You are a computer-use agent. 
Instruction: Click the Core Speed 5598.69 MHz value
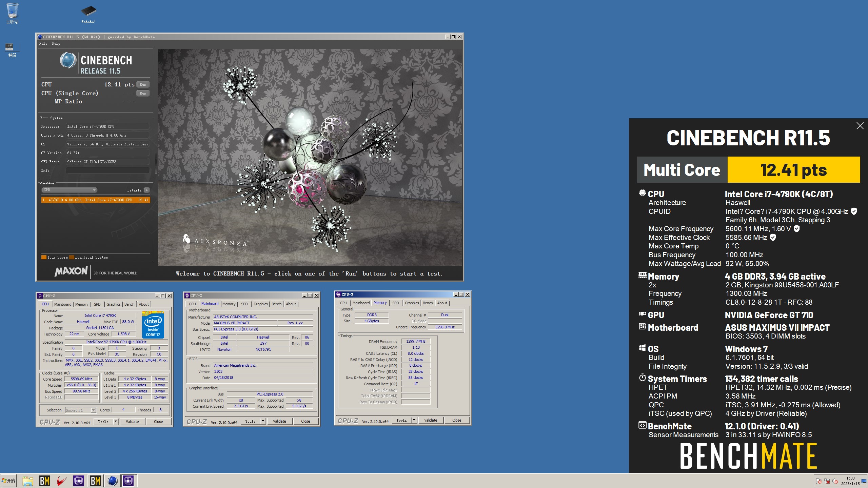click(x=81, y=379)
